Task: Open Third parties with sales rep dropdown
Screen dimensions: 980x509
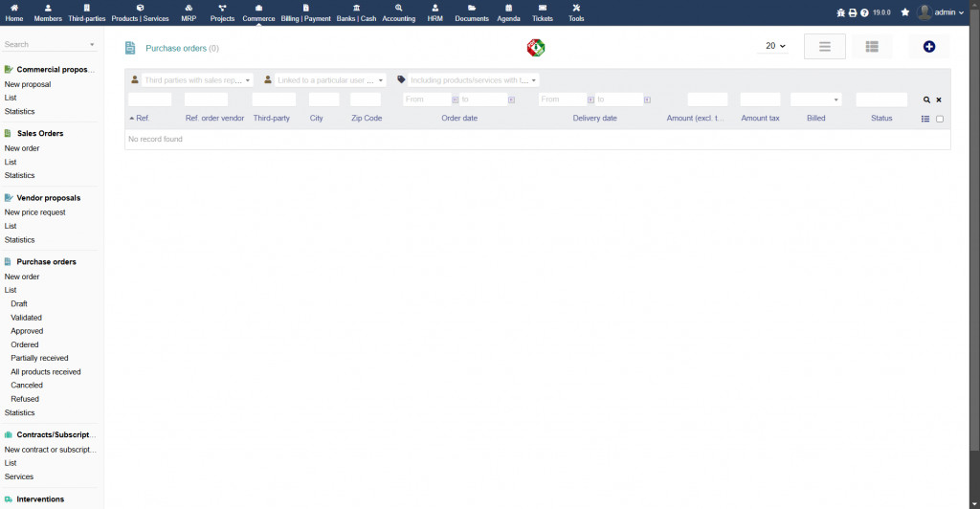Action: pos(197,80)
